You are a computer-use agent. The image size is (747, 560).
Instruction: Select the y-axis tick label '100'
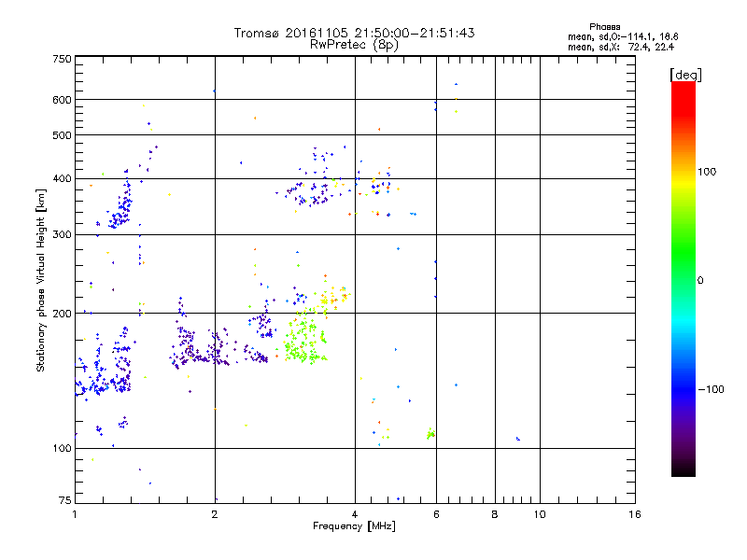click(x=62, y=449)
